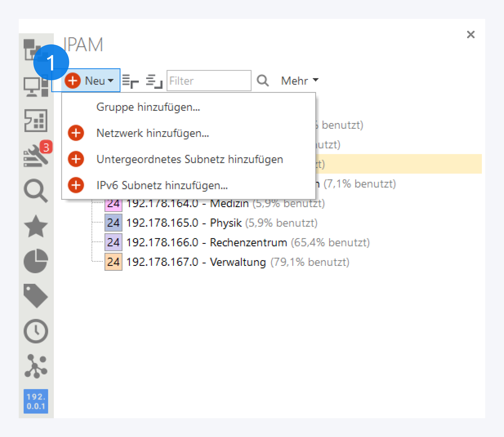Click the price tag sidebar icon
This screenshot has width=504, height=437.
coord(36,296)
